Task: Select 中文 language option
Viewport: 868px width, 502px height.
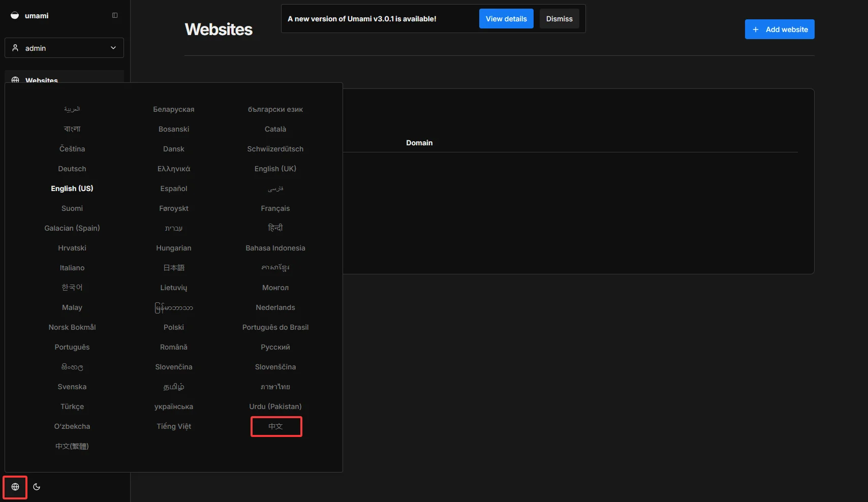Action: tap(275, 426)
